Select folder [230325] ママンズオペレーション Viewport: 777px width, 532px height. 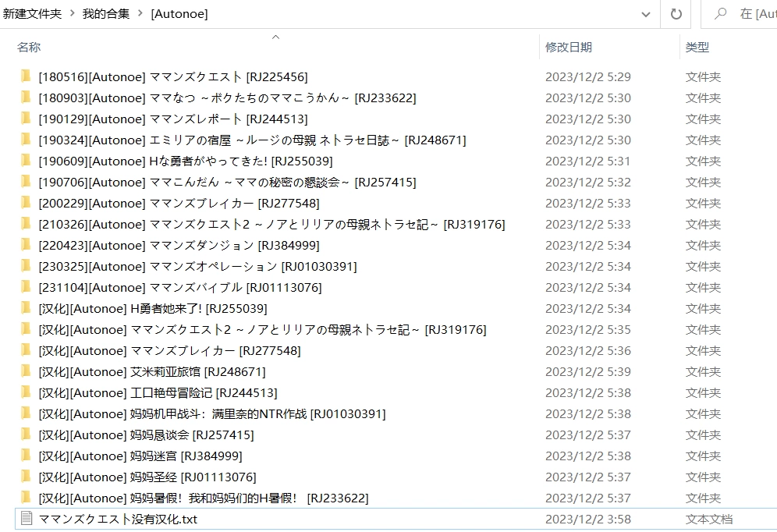click(x=197, y=266)
